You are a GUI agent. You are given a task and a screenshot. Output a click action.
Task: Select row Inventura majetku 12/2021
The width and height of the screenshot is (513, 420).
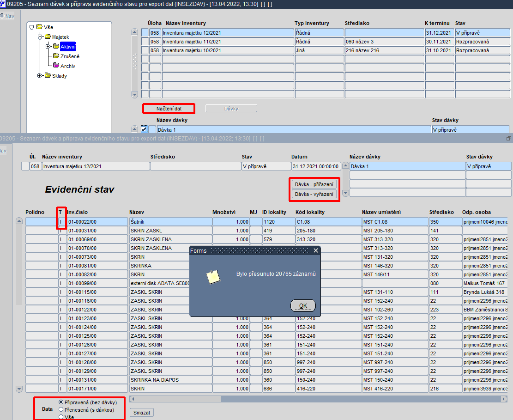pos(228,33)
